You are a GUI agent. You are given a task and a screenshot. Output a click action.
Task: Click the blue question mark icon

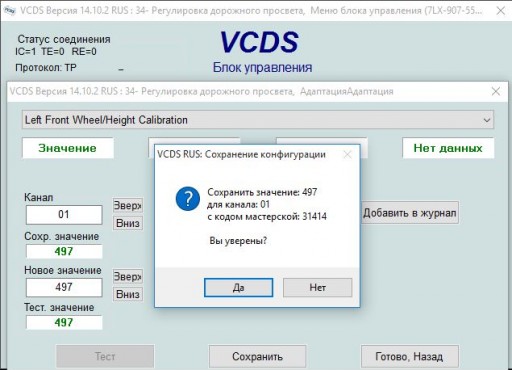(x=188, y=199)
